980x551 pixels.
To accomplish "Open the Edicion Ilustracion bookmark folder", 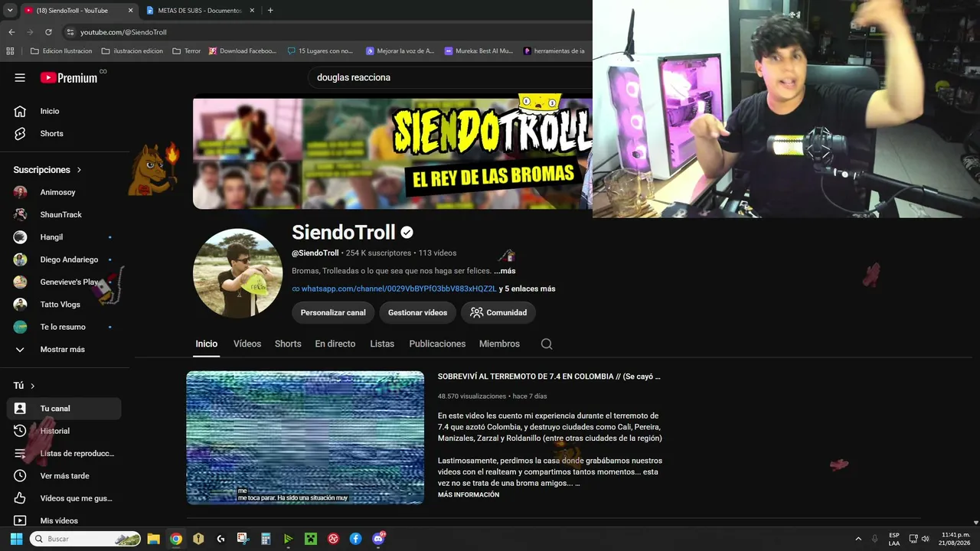I will (x=61, y=51).
